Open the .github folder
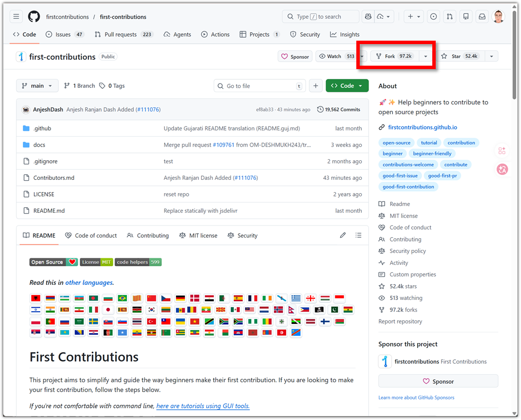 tap(42, 128)
